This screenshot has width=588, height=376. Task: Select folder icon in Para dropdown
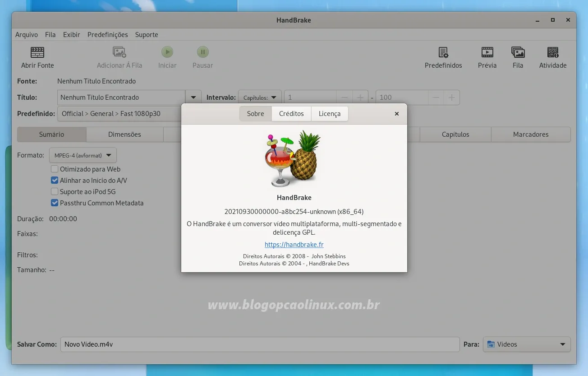point(491,344)
